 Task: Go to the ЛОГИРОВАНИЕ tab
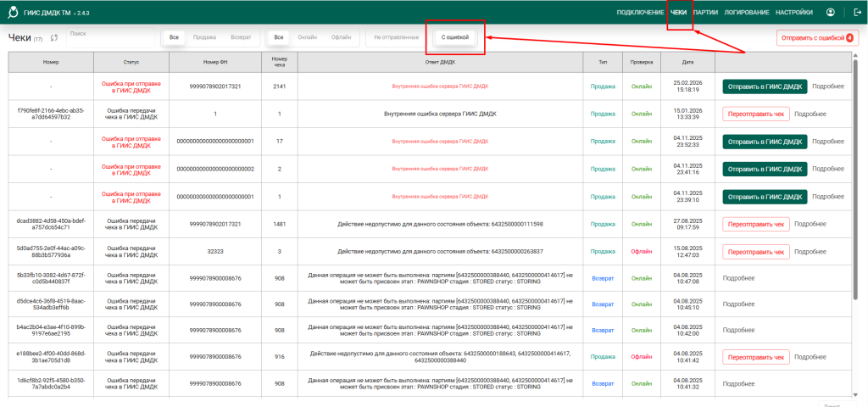pyautogui.click(x=747, y=13)
